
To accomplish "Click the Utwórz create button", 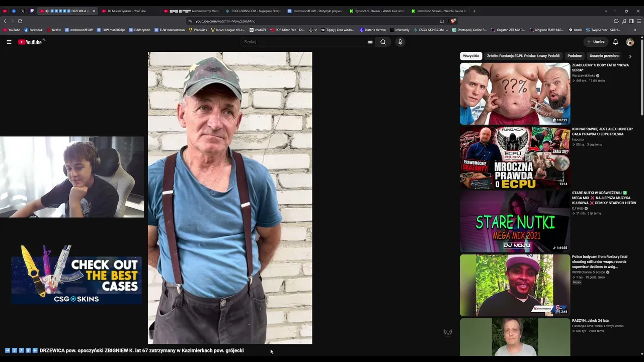I will click(x=596, y=42).
